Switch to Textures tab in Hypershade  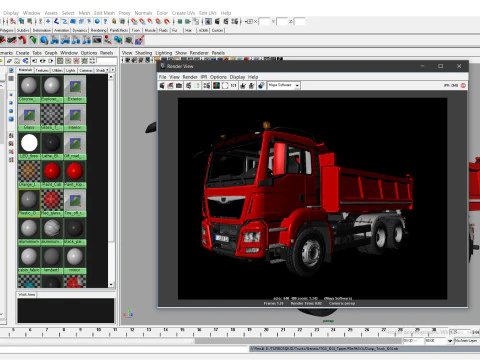[42, 70]
